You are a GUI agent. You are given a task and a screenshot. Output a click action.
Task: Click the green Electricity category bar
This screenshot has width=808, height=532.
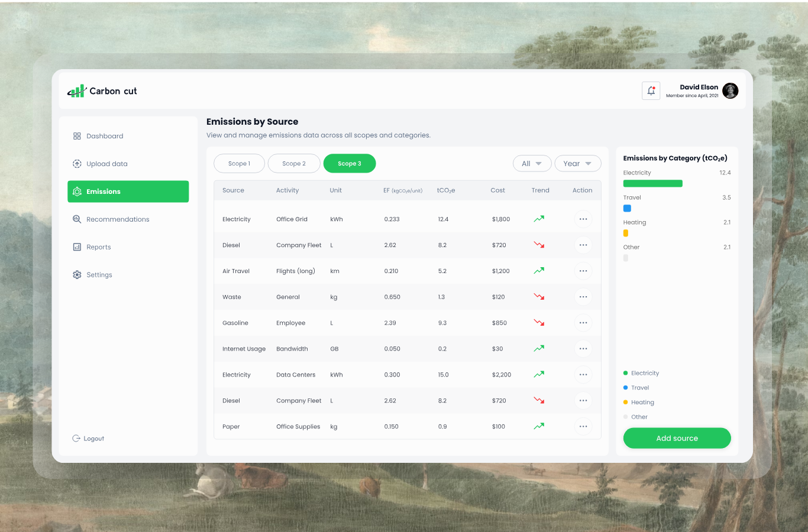coord(652,184)
